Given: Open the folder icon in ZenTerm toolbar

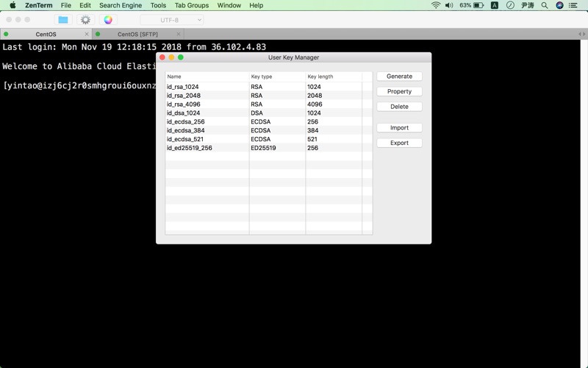Looking at the screenshot, I should (x=63, y=20).
